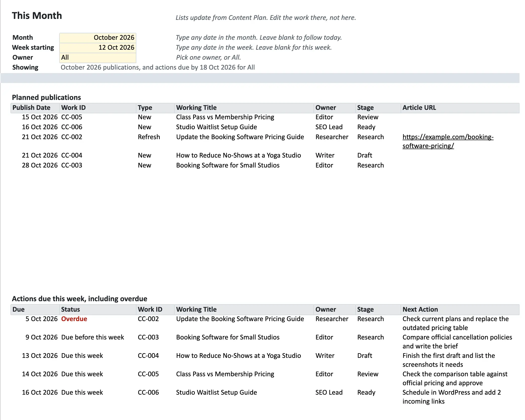This screenshot has height=420, width=525.
Task: Select 'Actions due this week, including overdue' heading
Action: 80,298
